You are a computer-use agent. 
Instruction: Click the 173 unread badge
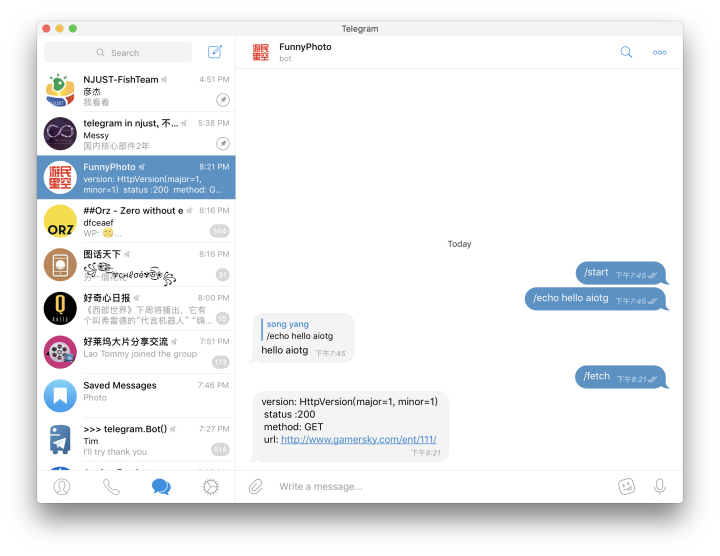click(220, 362)
